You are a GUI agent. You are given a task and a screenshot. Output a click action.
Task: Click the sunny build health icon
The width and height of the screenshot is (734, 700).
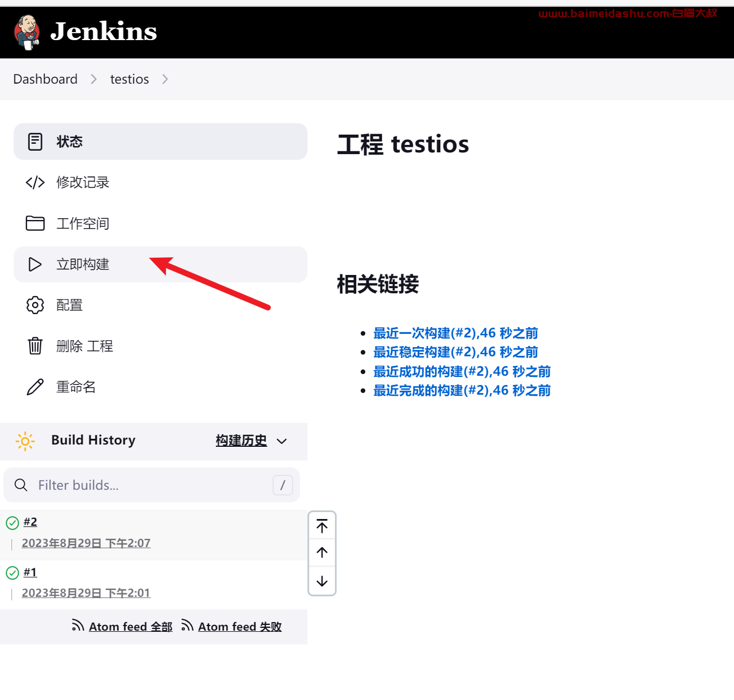pyautogui.click(x=25, y=441)
